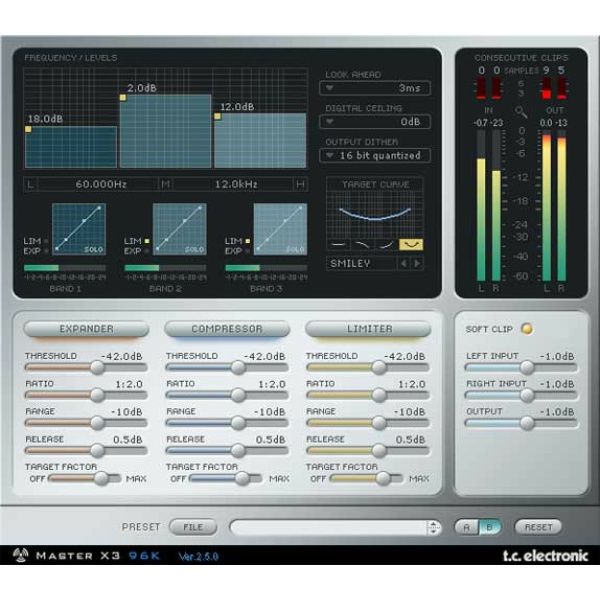Click the t.c. electronic logo icon
This screenshot has height=600, width=600.
point(20,555)
